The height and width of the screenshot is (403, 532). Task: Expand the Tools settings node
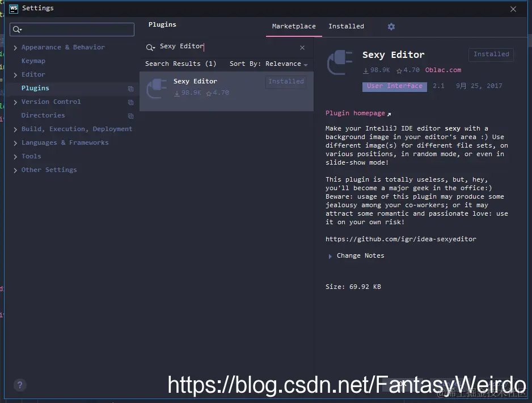15,157
